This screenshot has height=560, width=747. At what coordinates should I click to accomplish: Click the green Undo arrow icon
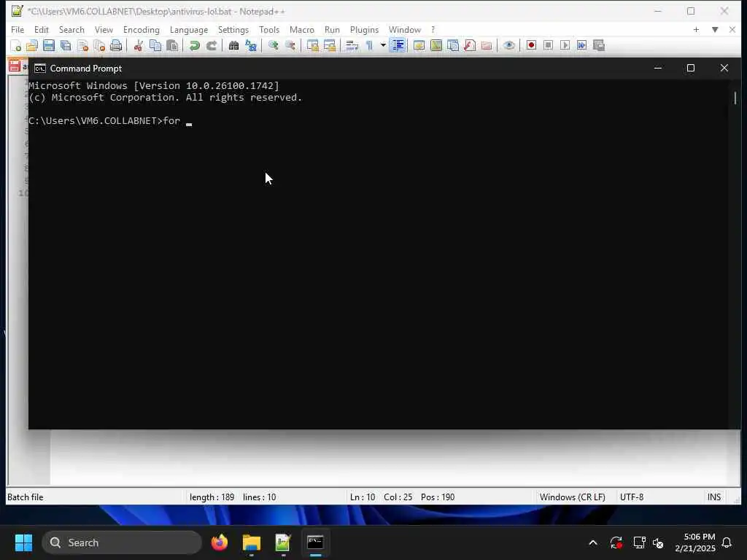tap(194, 46)
